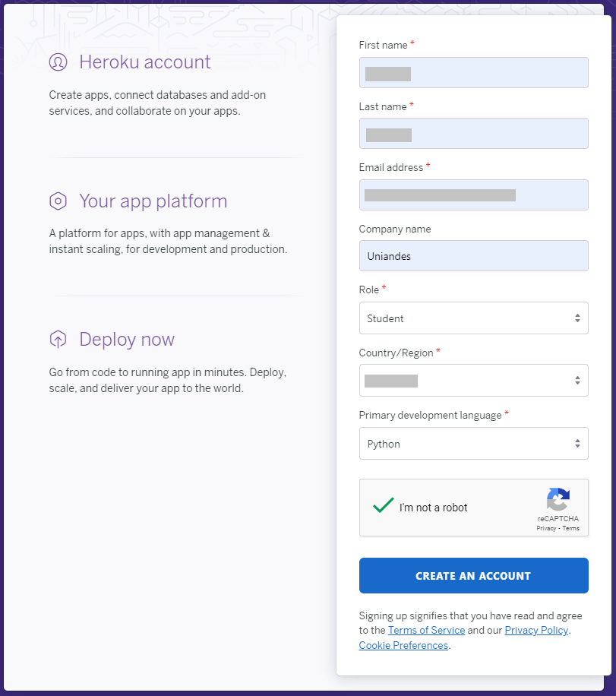The width and height of the screenshot is (616, 696).
Task: Click the reCAPTCHA logo icon
Action: tap(558, 499)
